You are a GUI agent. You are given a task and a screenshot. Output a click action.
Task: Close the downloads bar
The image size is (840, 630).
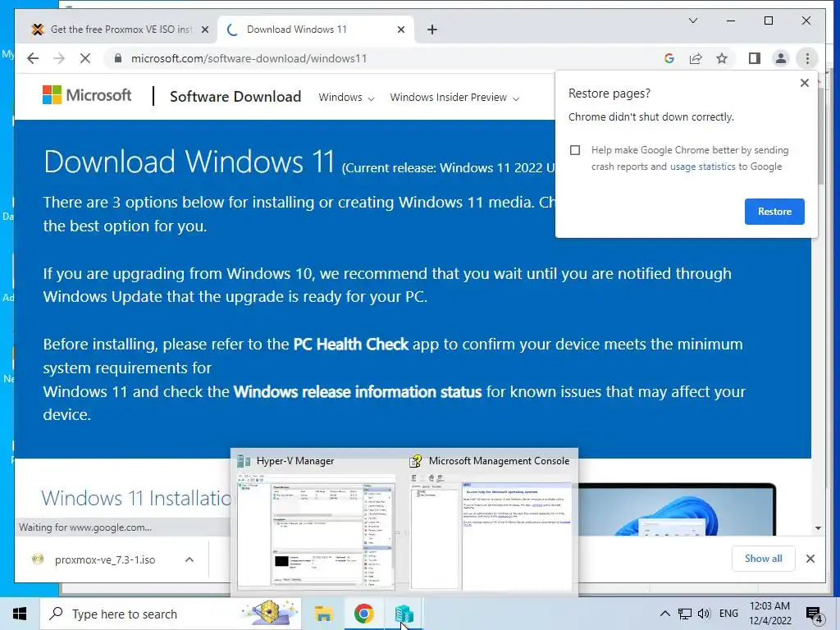[810, 559]
